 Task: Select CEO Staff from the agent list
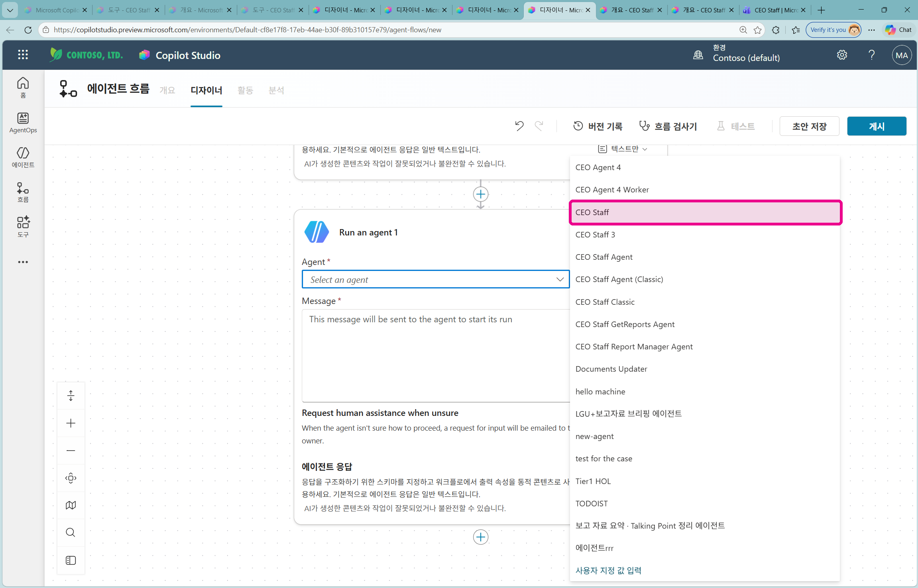point(706,212)
